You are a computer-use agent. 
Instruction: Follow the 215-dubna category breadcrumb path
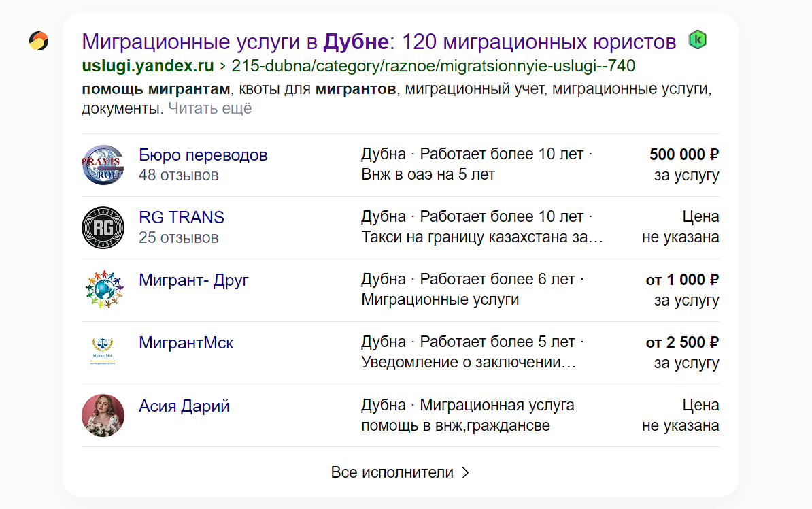[433, 66]
